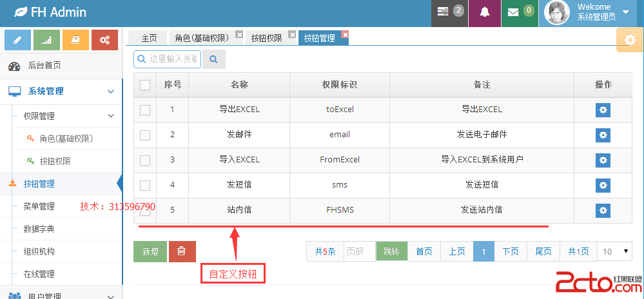Click the magnifier search button
The height and width of the screenshot is (299, 644).
(x=213, y=59)
